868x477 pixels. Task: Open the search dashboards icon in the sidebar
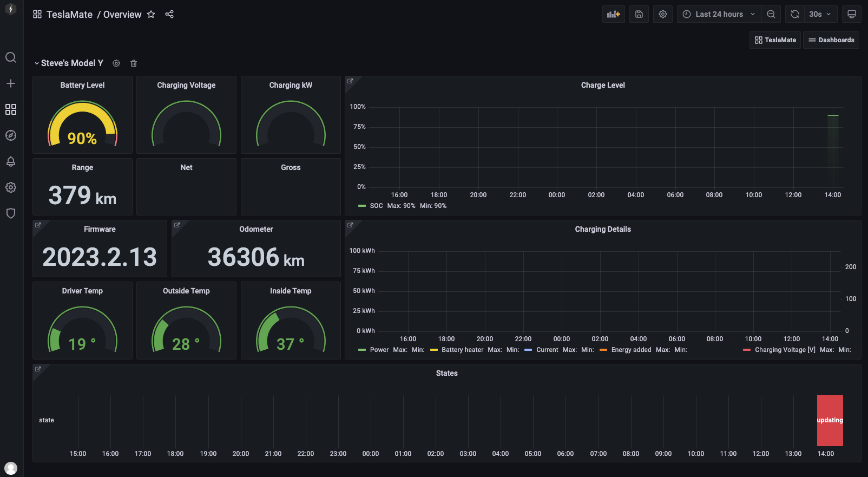point(11,57)
